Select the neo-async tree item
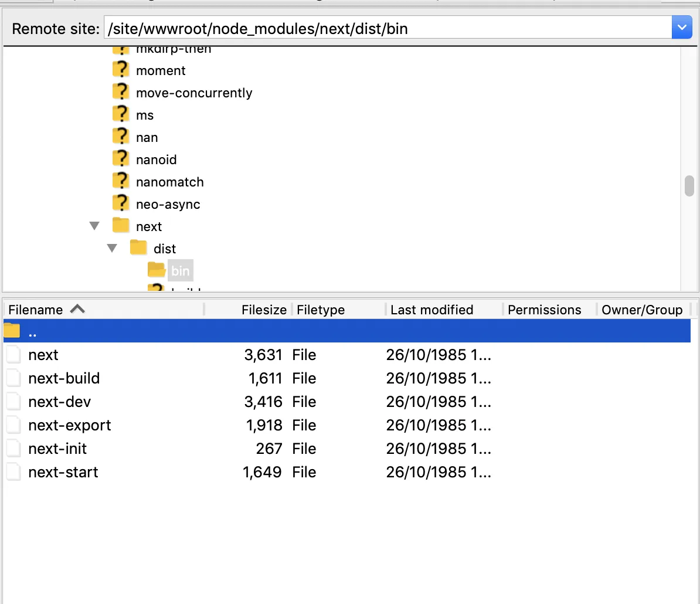This screenshot has width=700, height=604. (168, 205)
